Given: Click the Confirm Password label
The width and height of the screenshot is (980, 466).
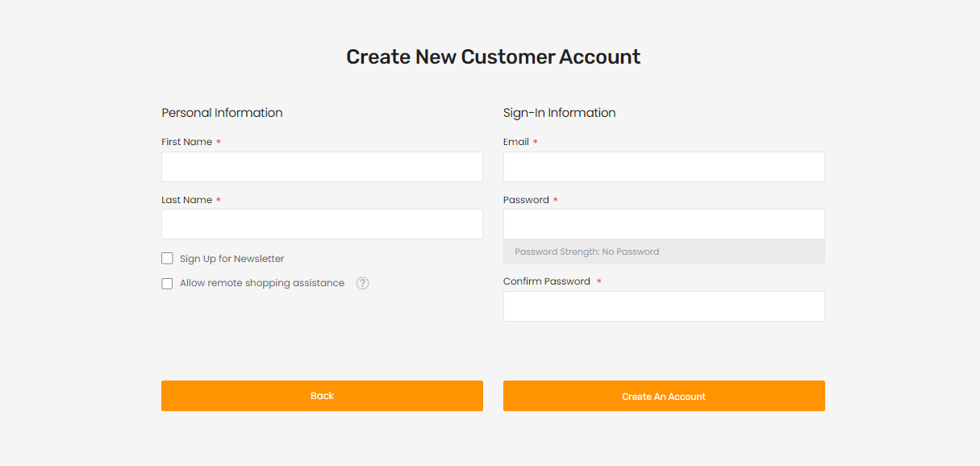Looking at the screenshot, I should [x=546, y=281].
